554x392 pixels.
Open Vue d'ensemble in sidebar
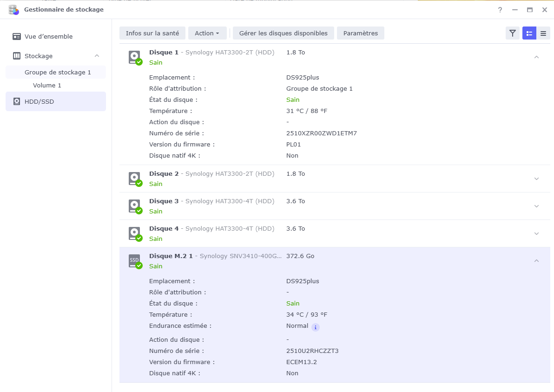[x=48, y=36]
